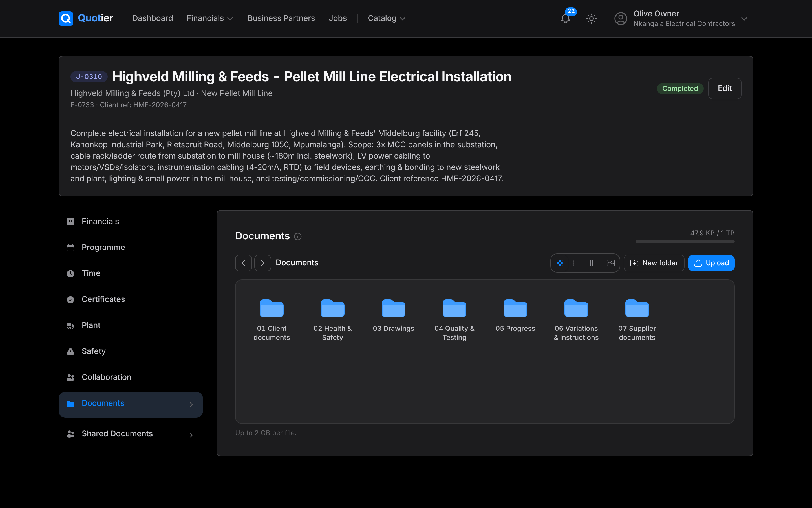Screen dimensions: 812x508
Task: Click the Completed status badge
Action: tap(680, 88)
